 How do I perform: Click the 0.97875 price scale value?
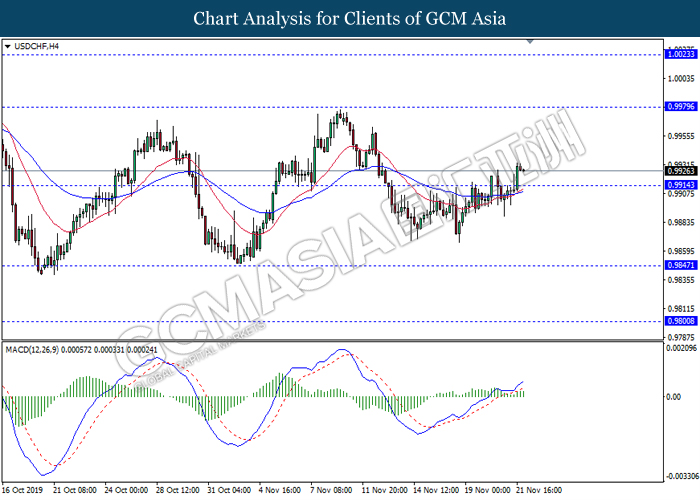[681, 338]
